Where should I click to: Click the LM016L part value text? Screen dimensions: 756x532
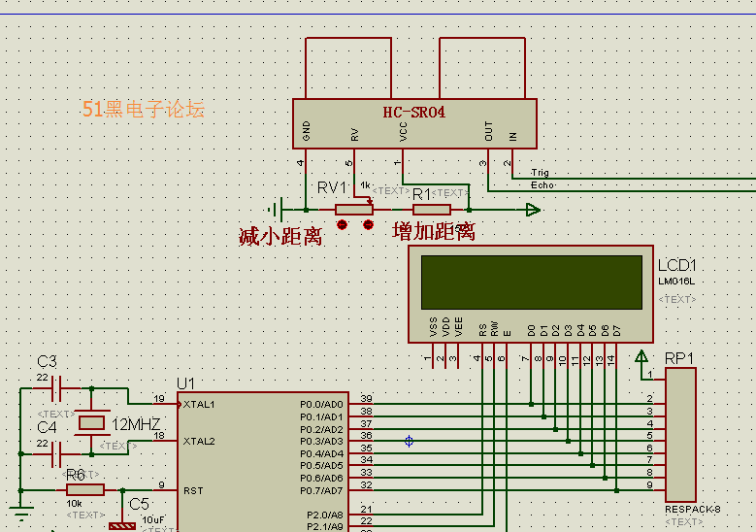[676, 282]
